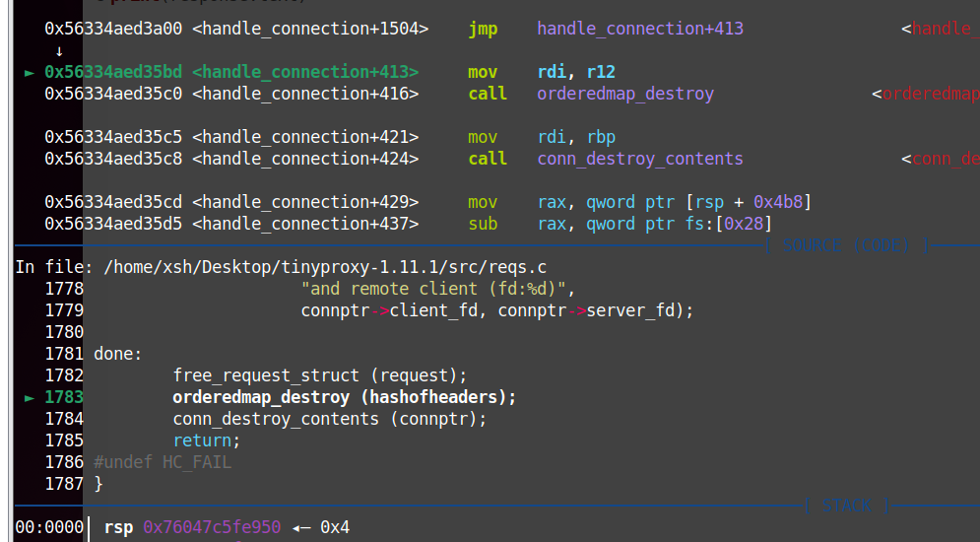Click the highlighted address 0x56334aed35bd
This screenshot has width=980, height=542.
tap(113, 72)
